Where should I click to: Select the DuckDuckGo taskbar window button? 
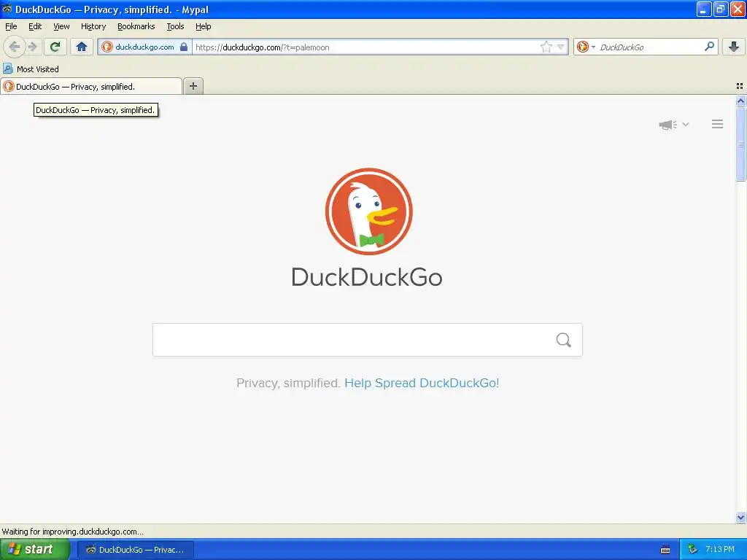click(x=135, y=550)
